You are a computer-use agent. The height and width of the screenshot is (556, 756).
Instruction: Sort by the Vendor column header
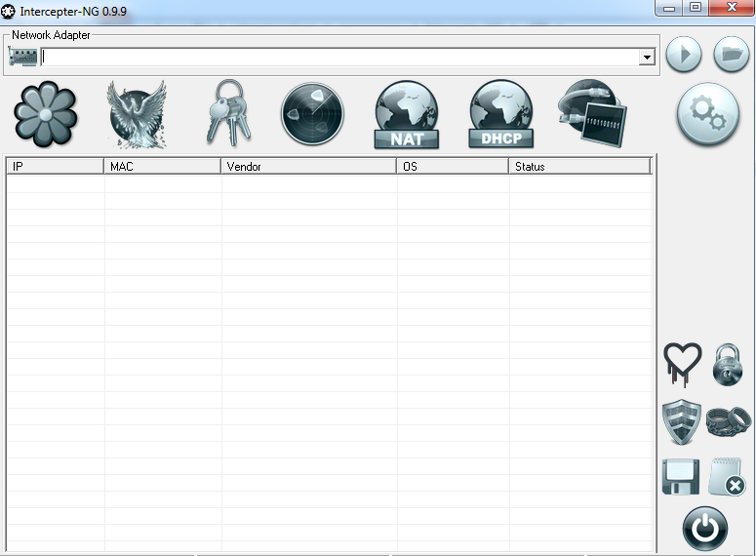click(x=308, y=167)
